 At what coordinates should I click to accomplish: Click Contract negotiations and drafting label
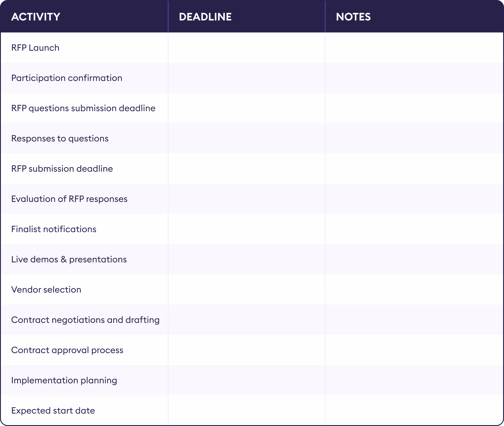click(x=85, y=320)
